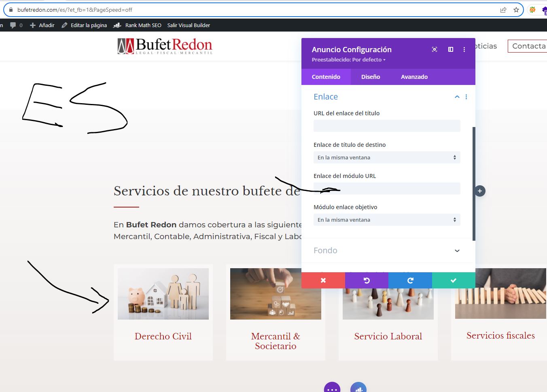Click Salir Visual Builder
Image resolution: width=547 pixels, height=392 pixels.
(189, 25)
